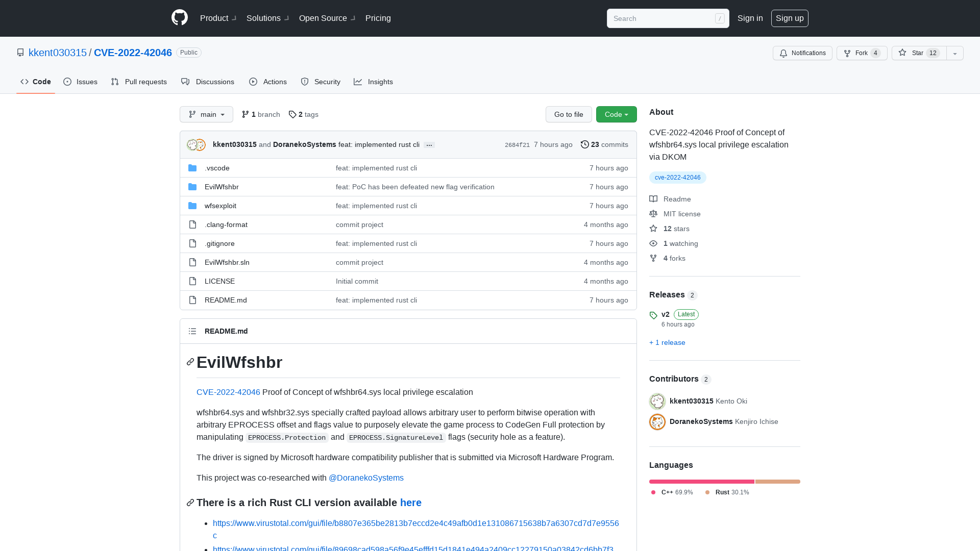980x551 pixels.
Task: Switch to the Issues tab
Action: 81,82
